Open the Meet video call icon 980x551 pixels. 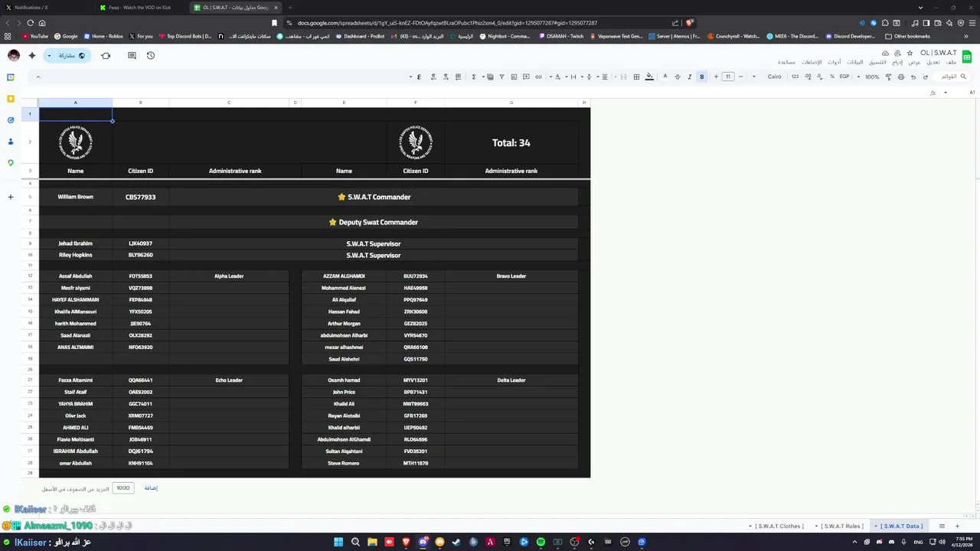106,55
